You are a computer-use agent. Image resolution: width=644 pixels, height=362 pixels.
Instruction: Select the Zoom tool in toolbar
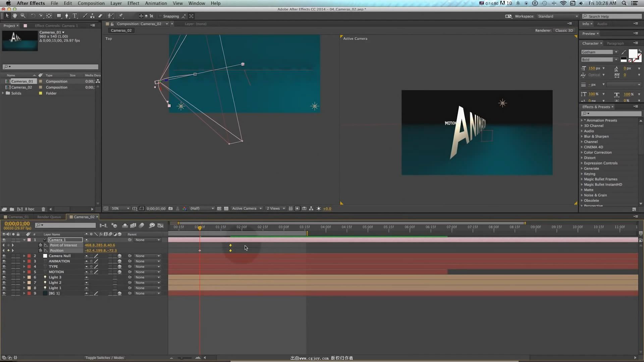coord(23,16)
